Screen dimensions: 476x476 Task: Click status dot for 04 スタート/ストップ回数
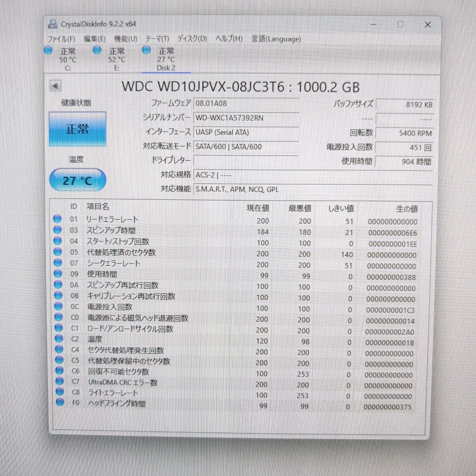pyautogui.click(x=58, y=241)
